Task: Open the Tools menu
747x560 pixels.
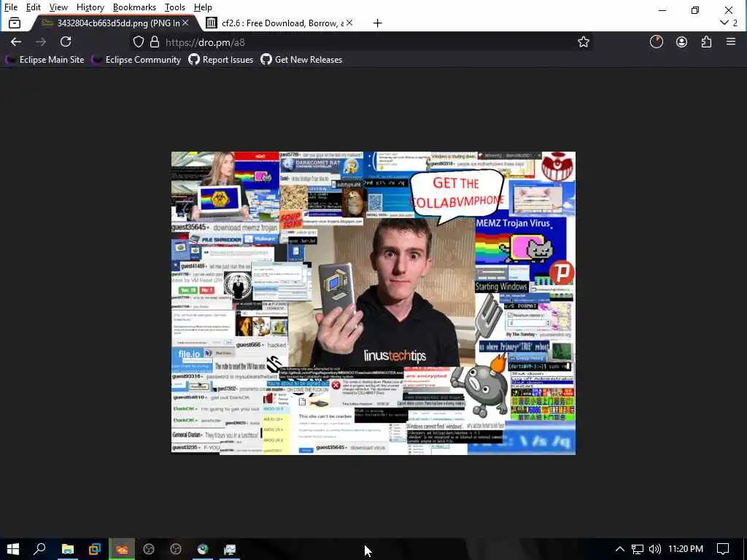Action: (175, 7)
